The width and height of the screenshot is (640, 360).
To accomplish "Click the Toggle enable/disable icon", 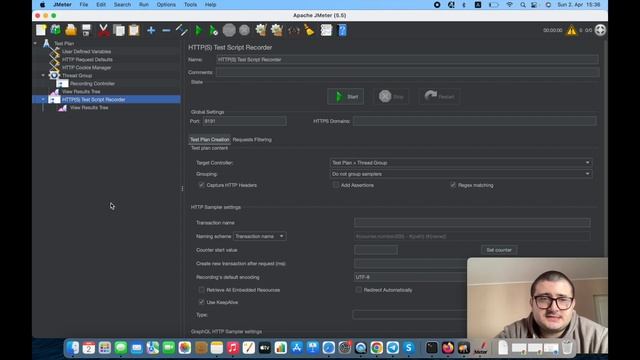I will coord(182,30).
